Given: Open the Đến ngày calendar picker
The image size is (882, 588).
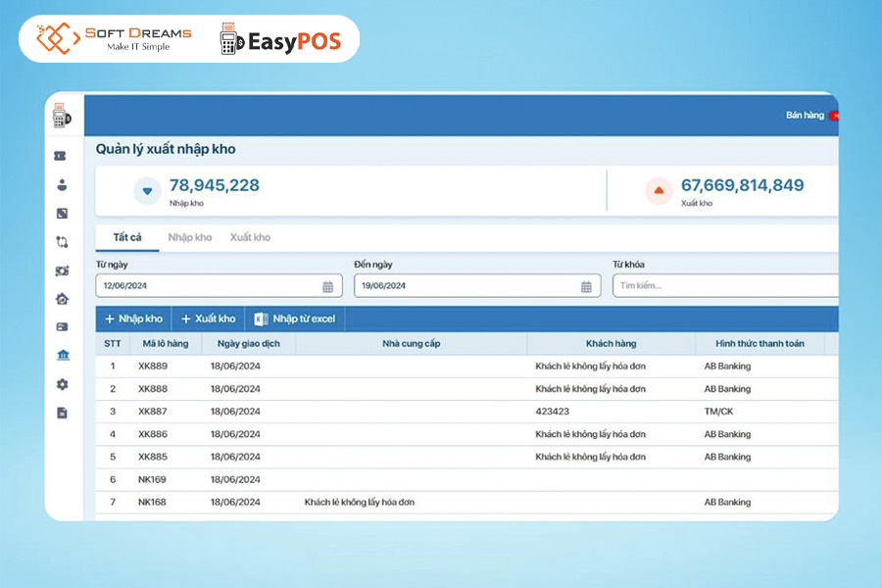Looking at the screenshot, I should pyautogui.click(x=587, y=285).
